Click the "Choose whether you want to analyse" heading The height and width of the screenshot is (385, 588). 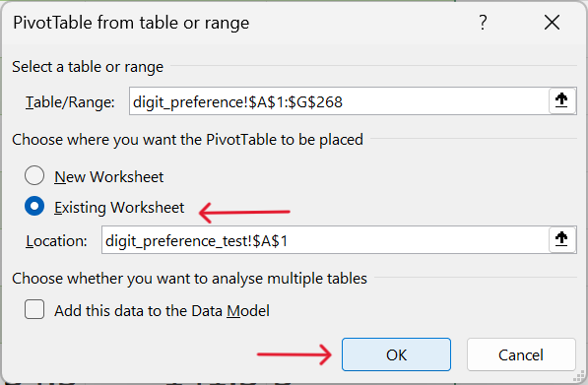pyautogui.click(x=189, y=279)
